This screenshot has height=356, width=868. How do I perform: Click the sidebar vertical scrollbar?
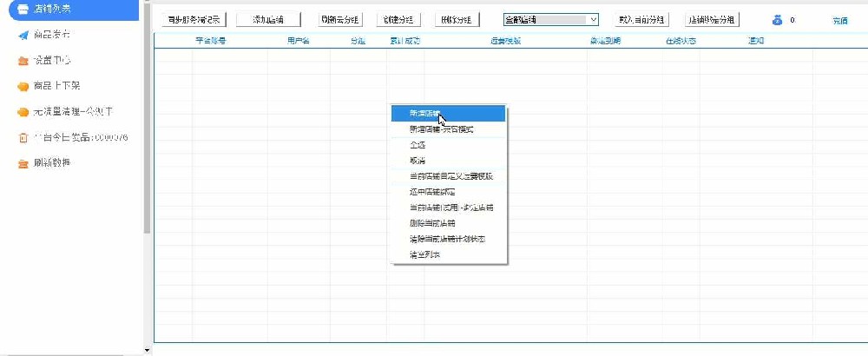tap(147, 130)
